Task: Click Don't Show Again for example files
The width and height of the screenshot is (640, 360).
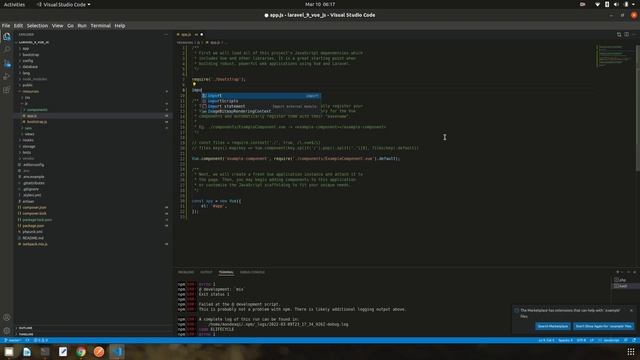Action: pyautogui.click(x=603, y=326)
